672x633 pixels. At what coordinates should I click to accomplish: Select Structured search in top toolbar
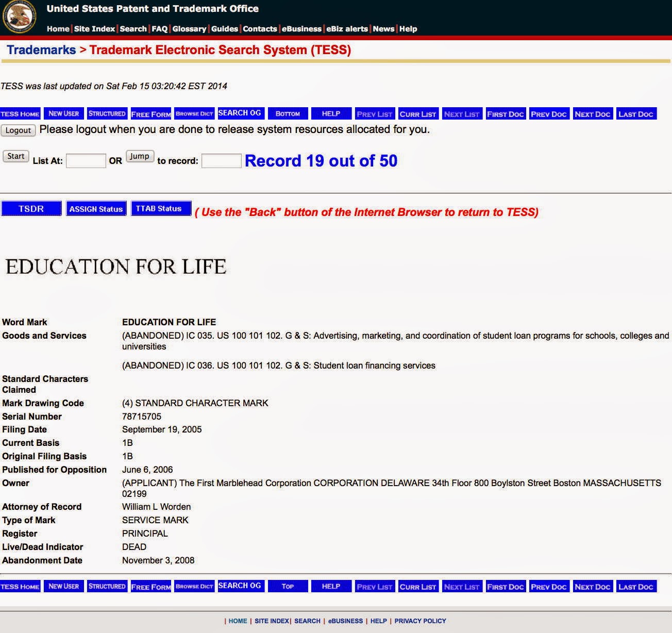107,114
